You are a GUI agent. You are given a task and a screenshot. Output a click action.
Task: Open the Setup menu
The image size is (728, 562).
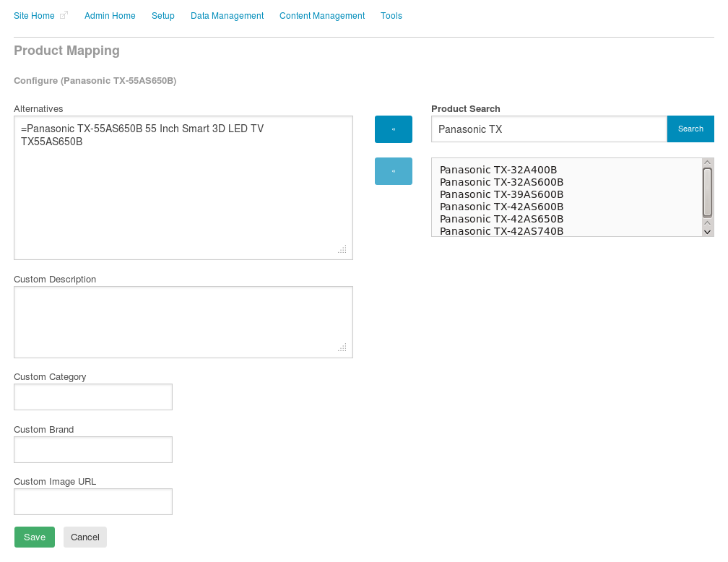click(x=163, y=16)
